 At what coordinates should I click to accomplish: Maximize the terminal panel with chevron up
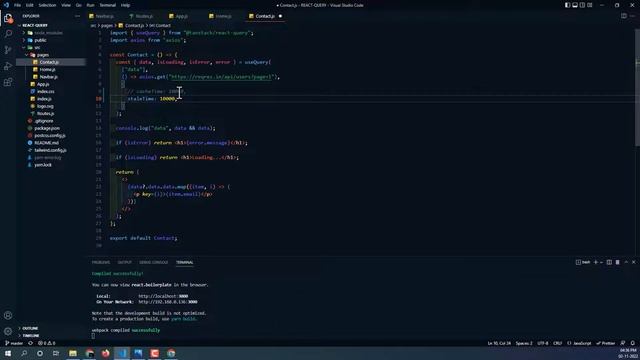click(x=626, y=262)
